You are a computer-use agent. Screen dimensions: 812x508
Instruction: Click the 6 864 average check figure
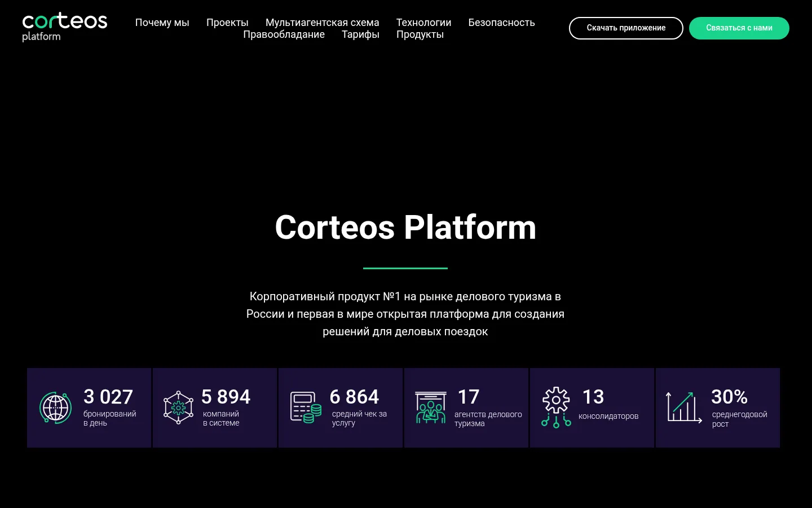(355, 397)
